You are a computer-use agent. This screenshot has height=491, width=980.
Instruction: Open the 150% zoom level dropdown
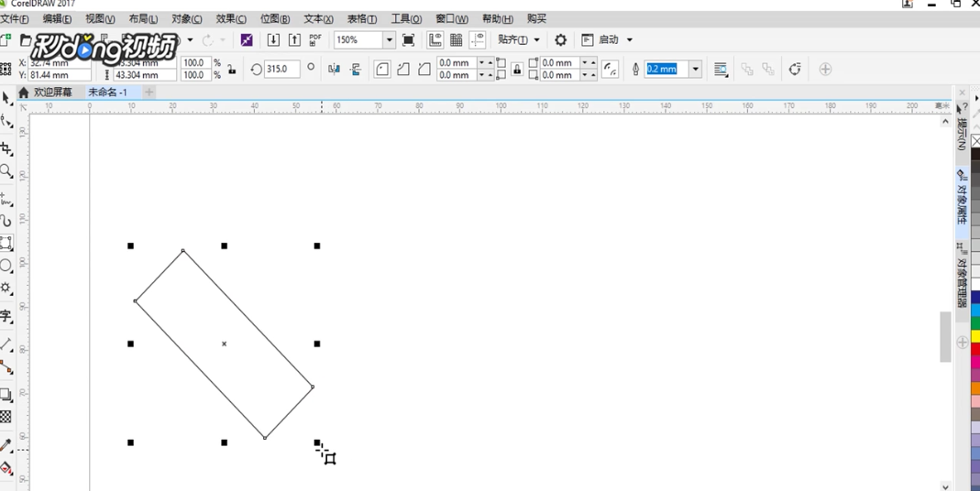pyautogui.click(x=389, y=40)
